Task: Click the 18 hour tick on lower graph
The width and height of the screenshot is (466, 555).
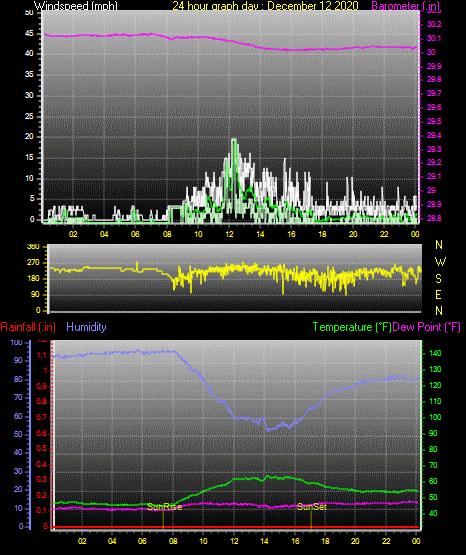Action: tap(325, 541)
